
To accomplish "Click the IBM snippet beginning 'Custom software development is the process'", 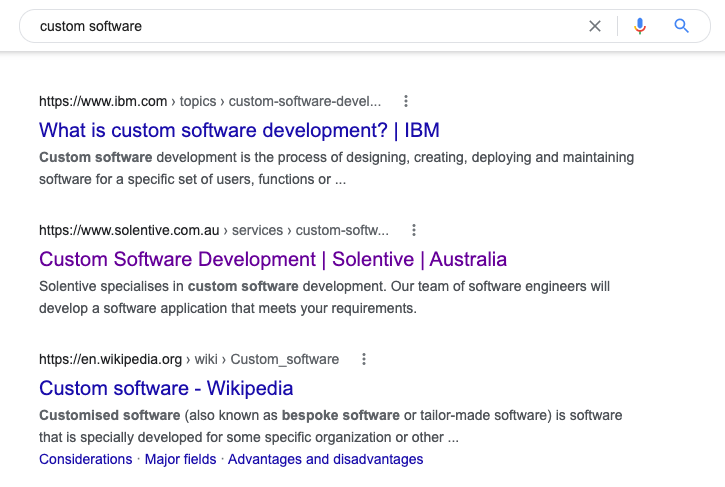I will [x=336, y=168].
